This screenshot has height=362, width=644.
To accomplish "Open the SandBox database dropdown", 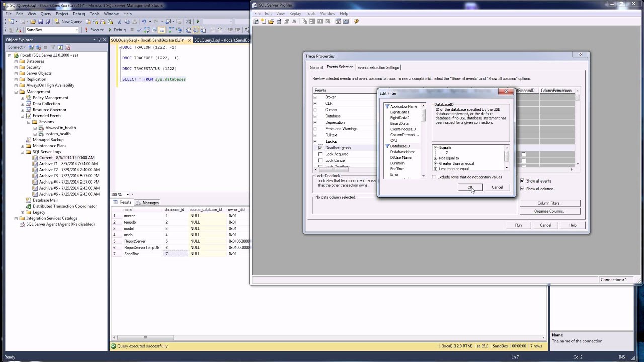I will pyautogui.click(x=77, y=30).
